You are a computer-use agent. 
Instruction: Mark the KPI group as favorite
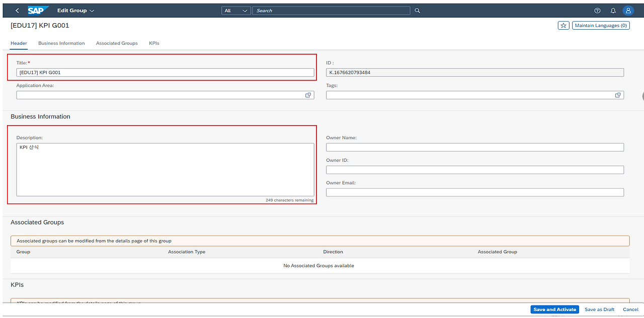point(563,25)
